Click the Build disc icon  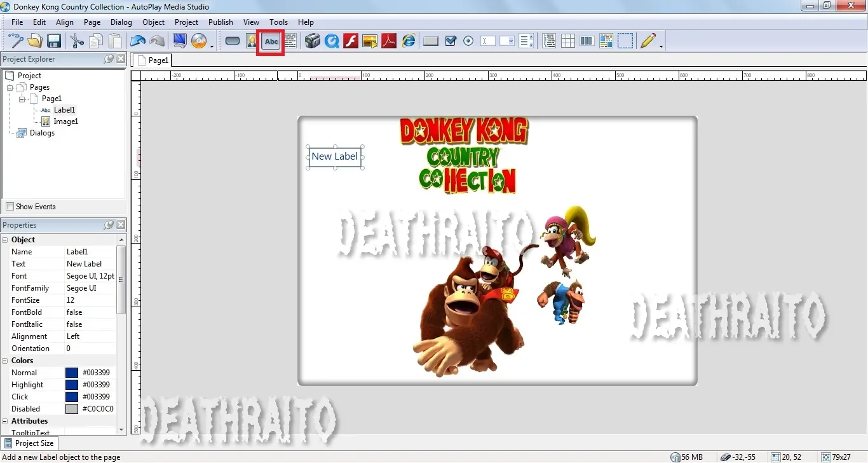pos(199,41)
